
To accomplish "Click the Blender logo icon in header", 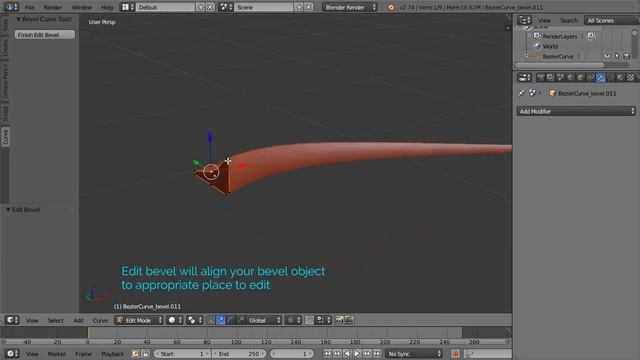I will (x=391, y=7).
